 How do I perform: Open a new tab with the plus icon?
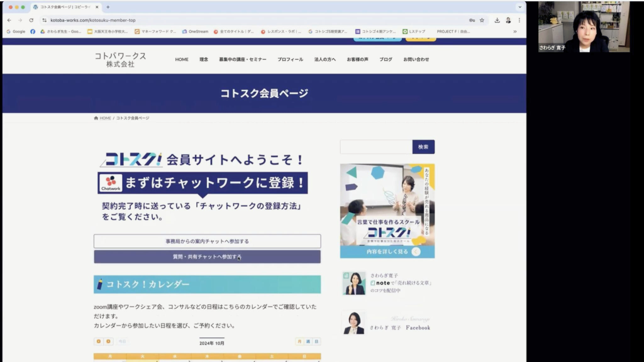click(x=108, y=7)
